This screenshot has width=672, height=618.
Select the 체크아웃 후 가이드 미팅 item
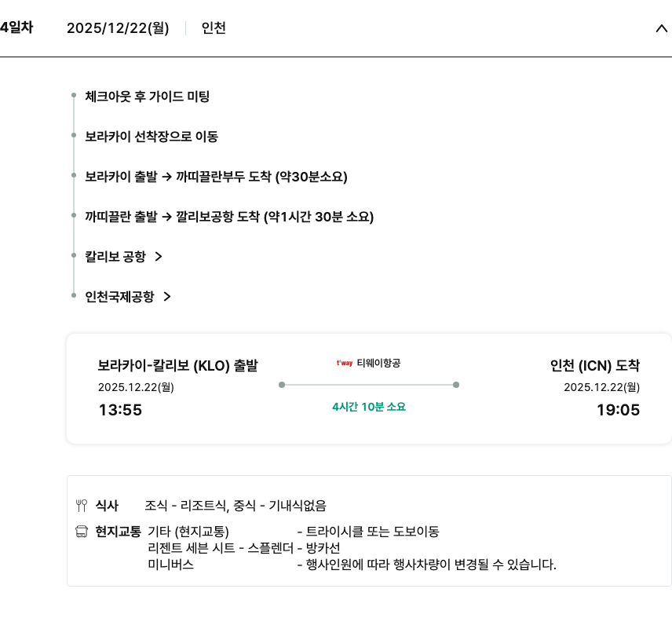147,97
